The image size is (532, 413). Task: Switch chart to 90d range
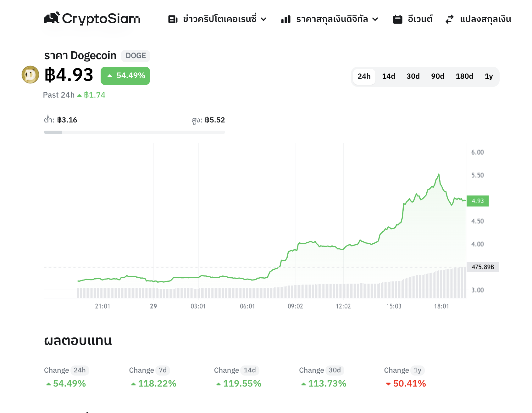coord(438,76)
